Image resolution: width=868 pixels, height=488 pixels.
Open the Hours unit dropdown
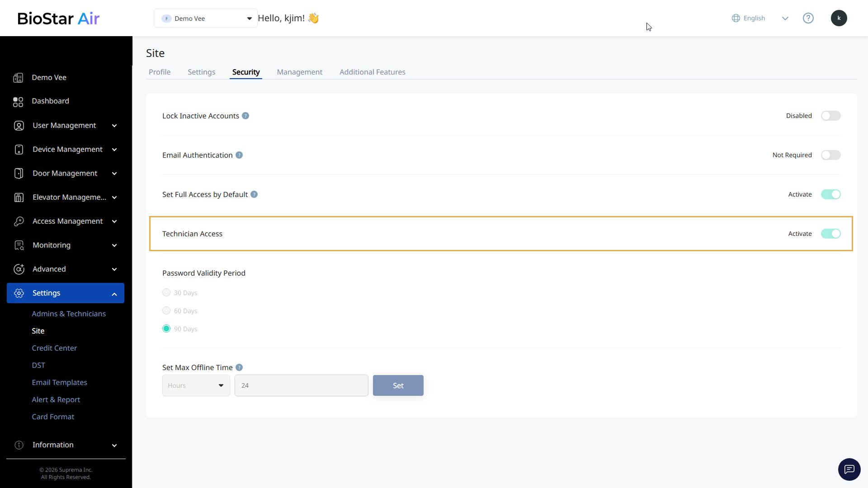point(196,385)
